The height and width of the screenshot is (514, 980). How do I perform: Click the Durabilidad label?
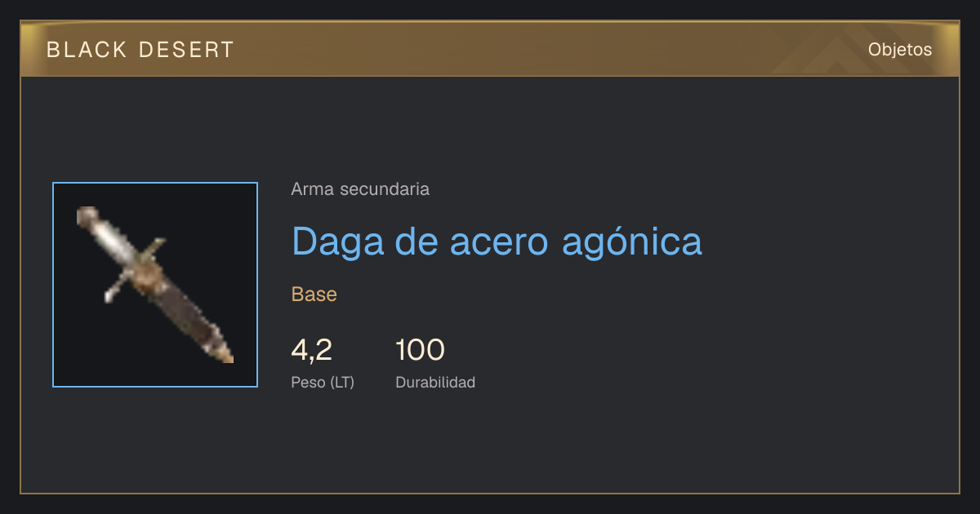click(435, 382)
